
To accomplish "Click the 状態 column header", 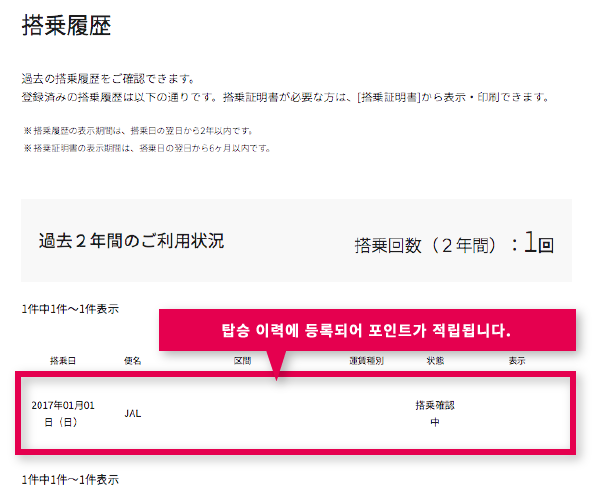I will coord(435,361).
